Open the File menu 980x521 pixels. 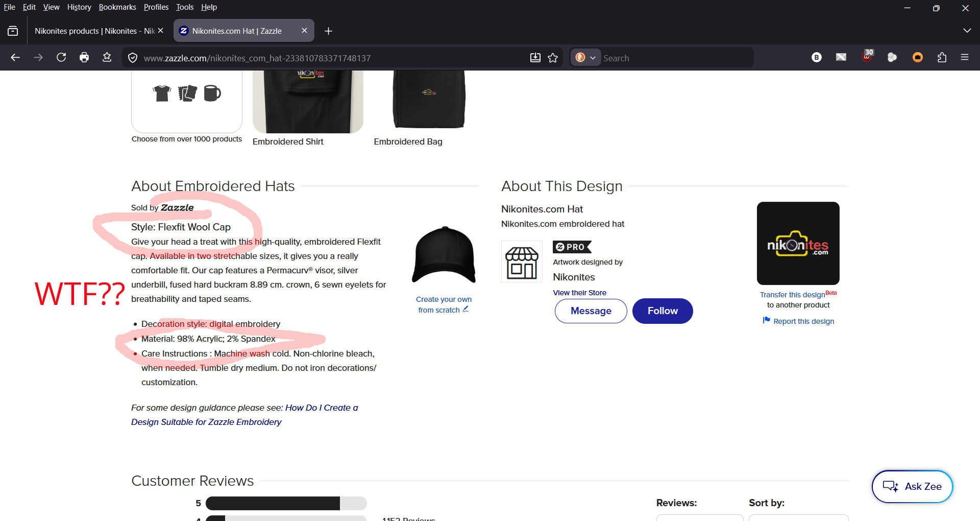coord(9,7)
